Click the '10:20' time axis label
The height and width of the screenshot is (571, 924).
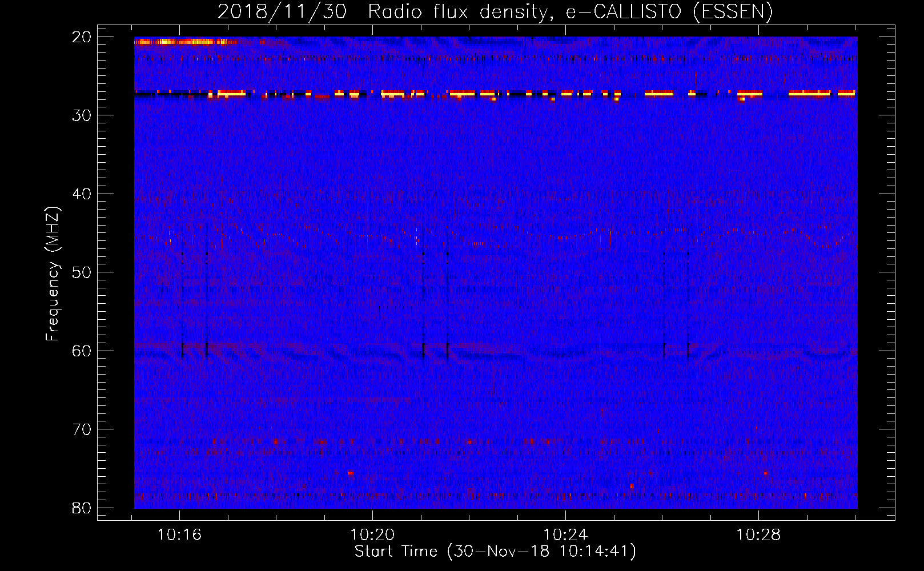(372, 535)
